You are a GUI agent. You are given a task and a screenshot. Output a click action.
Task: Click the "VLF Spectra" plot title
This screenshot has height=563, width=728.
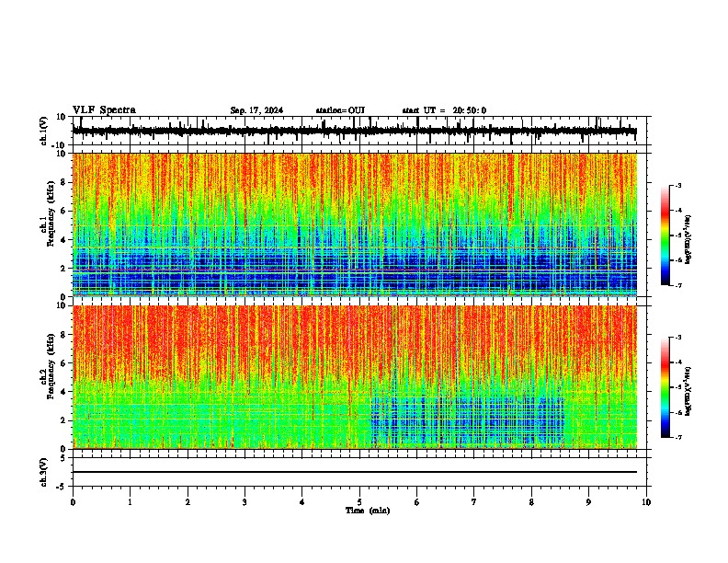tap(104, 110)
